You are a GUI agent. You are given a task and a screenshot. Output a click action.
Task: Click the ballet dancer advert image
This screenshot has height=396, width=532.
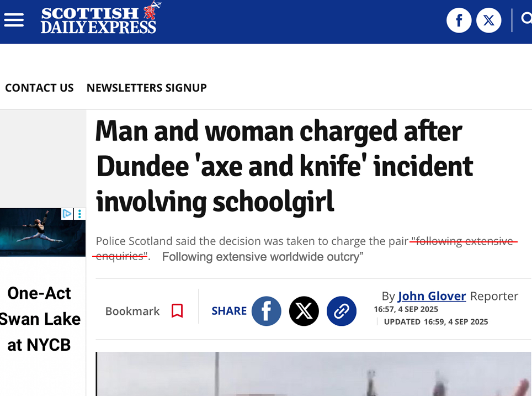click(42, 233)
